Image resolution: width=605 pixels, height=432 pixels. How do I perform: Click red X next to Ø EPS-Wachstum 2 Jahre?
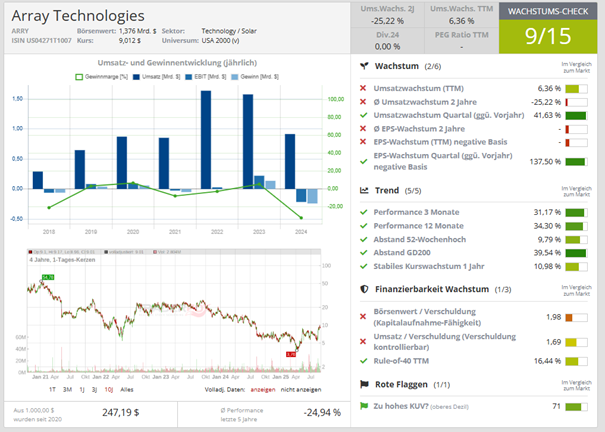click(x=363, y=128)
